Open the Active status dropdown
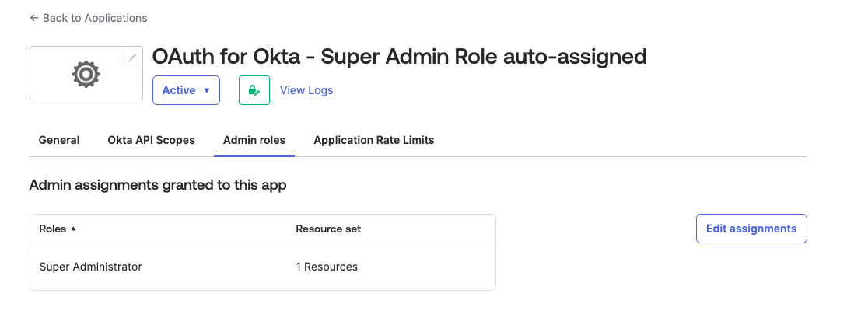 pyautogui.click(x=186, y=90)
